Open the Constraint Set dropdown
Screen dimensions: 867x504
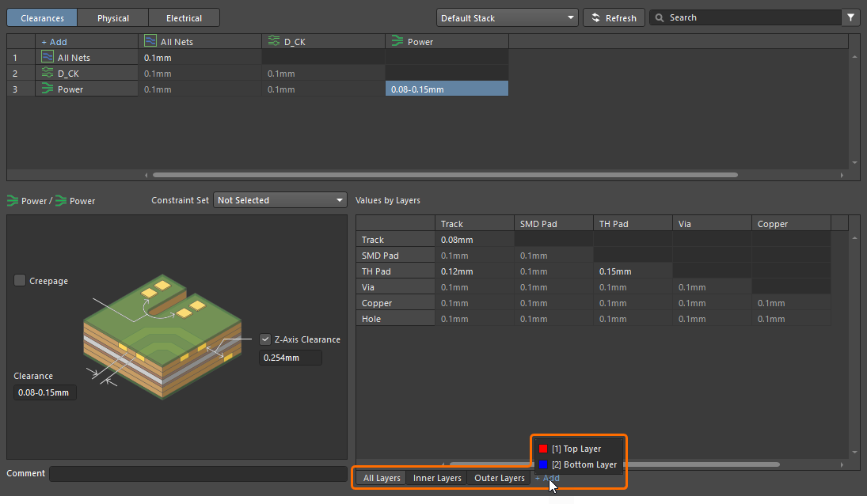pyautogui.click(x=280, y=200)
